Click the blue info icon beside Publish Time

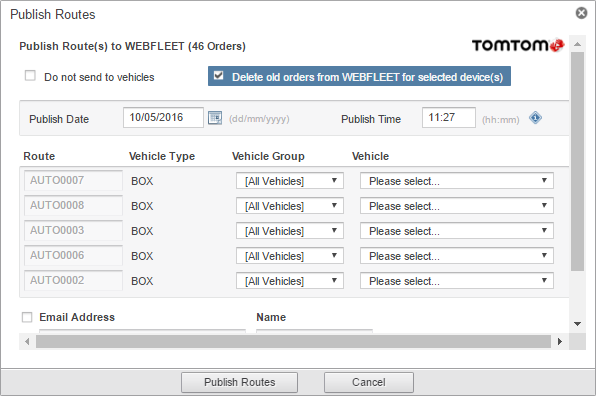(x=535, y=118)
